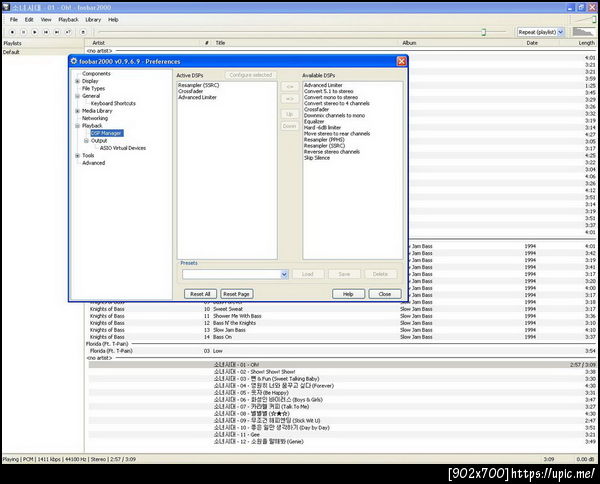Click the Up button for DSP order
Screen dimensions: 600x484
[290, 114]
